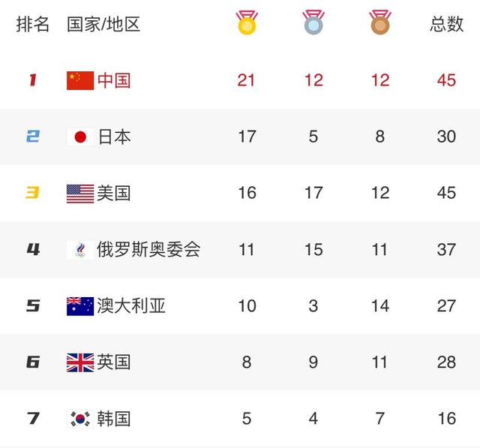Select the 国家/地区 column header
Image resolution: width=480 pixels, height=448 pixels.
pos(103,24)
